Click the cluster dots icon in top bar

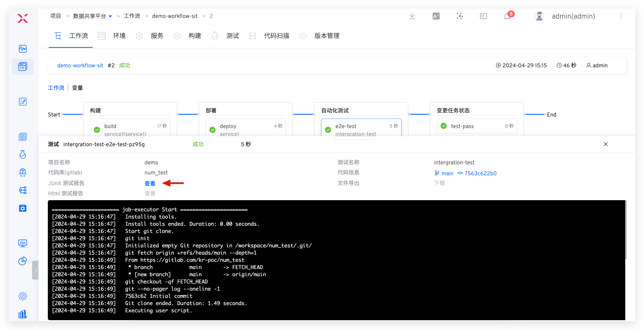(460, 16)
